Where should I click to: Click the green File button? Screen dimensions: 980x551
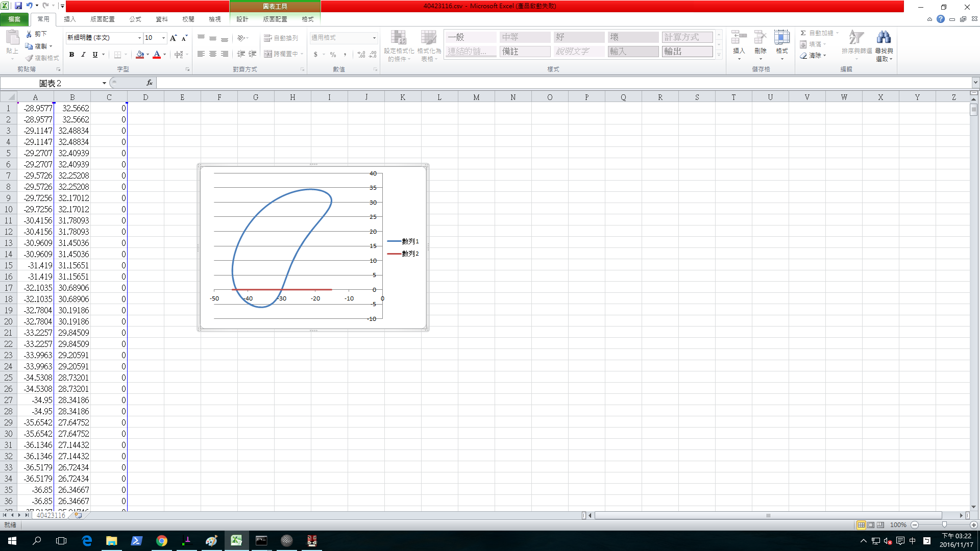[14, 19]
